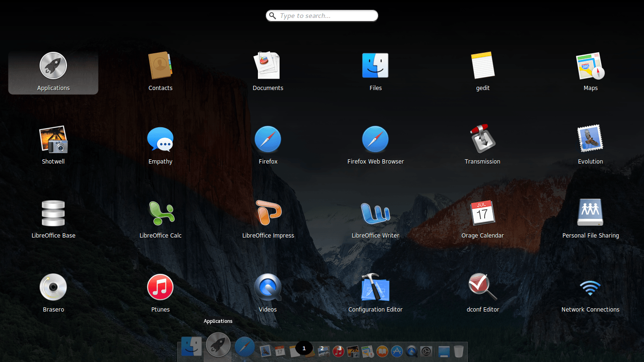Viewport: 644px width, 362px height.
Task: Launch Firefox Web Browser from the grid
Action: tap(375, 146)
